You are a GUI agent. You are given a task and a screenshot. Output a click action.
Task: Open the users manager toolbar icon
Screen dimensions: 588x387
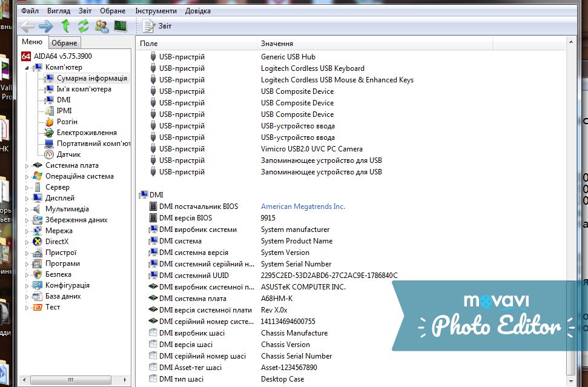click(x=102, y=26)
